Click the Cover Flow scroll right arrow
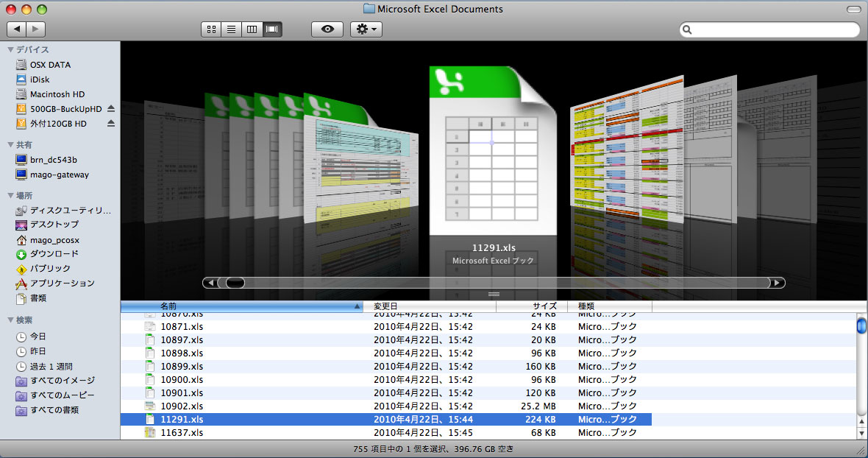Image resolution: width=868 pixels, height=458 pixels. (x=778, y=283)
